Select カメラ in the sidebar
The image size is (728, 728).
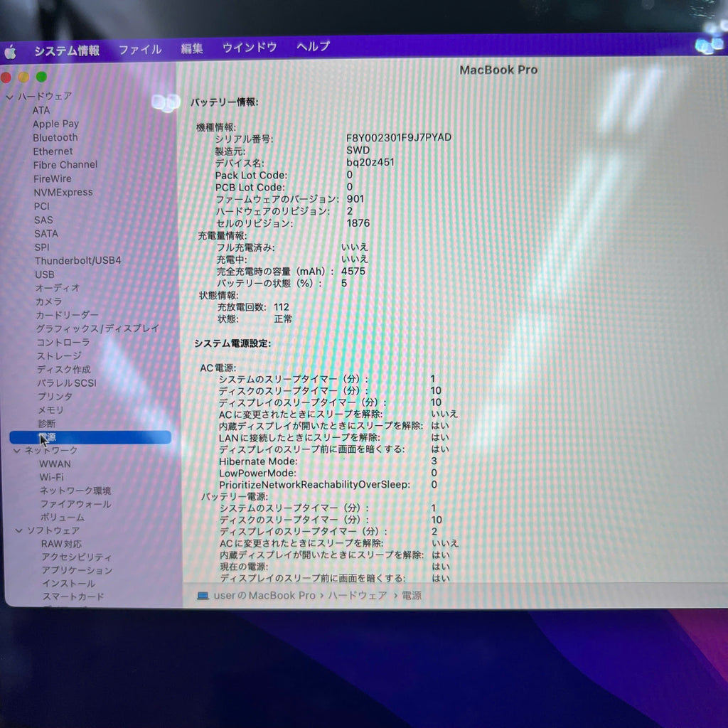(49, 301)
